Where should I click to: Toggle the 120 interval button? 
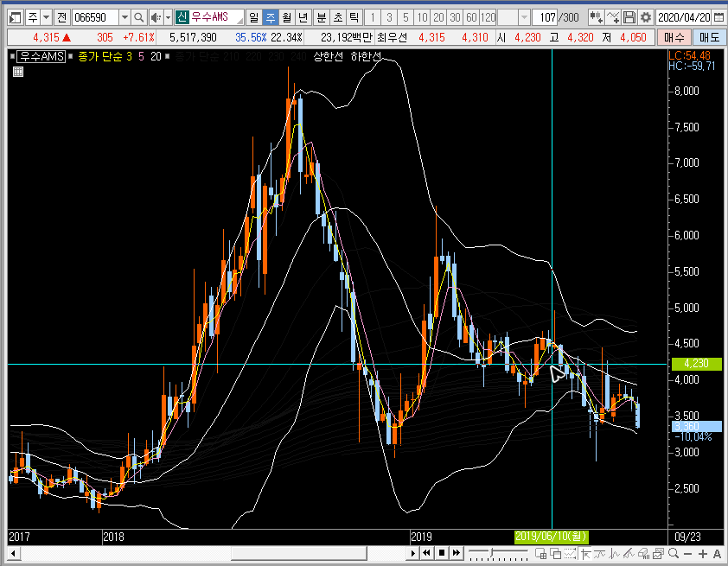488,17
